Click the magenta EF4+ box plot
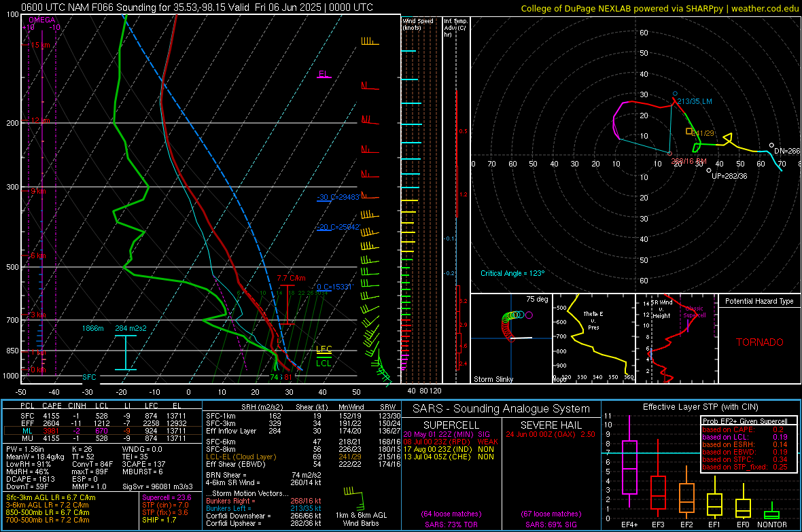802x532 pixels. [x=629, y=461]
